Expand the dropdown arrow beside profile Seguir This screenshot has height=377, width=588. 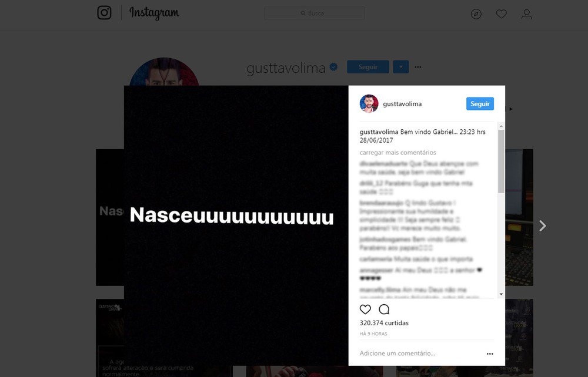pos(401,67)
